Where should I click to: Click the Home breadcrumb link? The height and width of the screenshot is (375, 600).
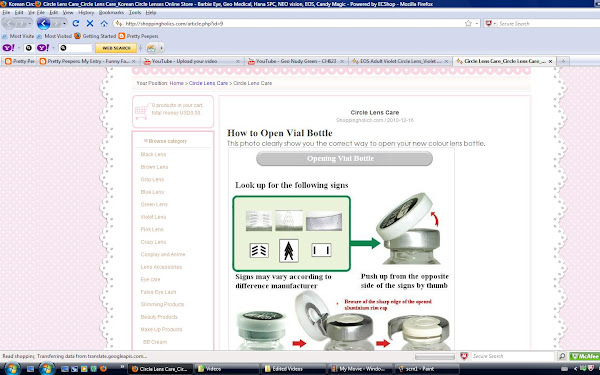coord(176,83)
